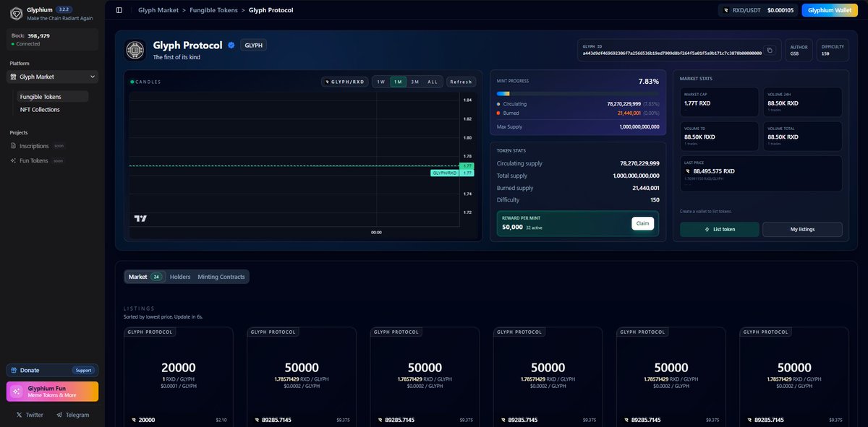Open the 20000 GLYPH listing card

click(x=178, y=376)
